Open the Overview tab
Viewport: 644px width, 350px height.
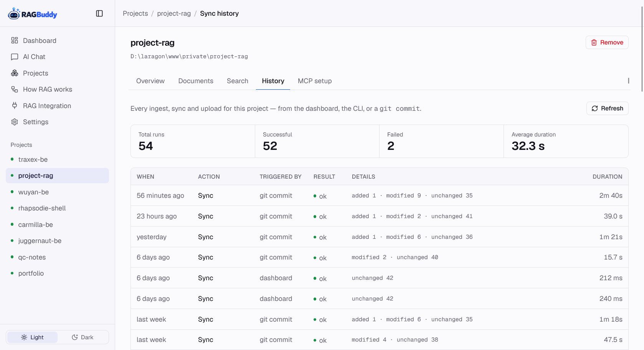pos(150,81)
